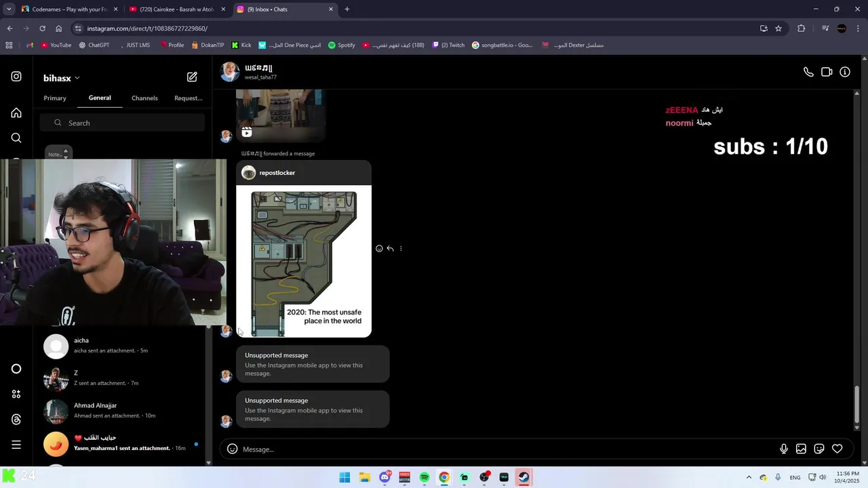Start a video call in this chat
Image resolution: width=868 pixels, height=488 pixels.
point(827,72)
